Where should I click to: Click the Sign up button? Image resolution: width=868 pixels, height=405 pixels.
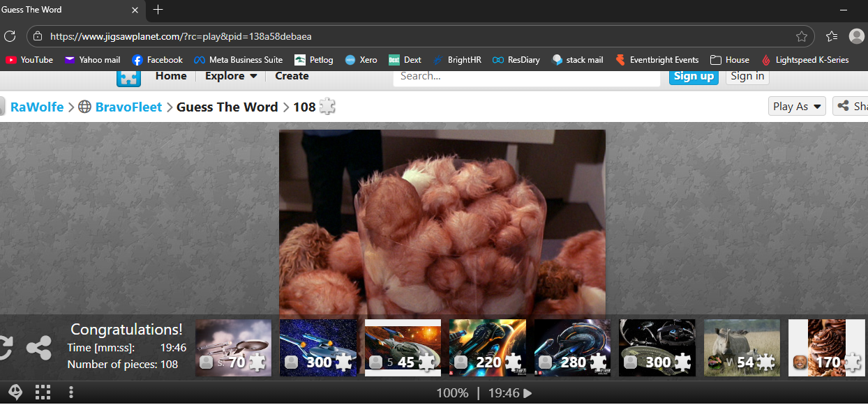pyautogui.click(x=694, y=76)
